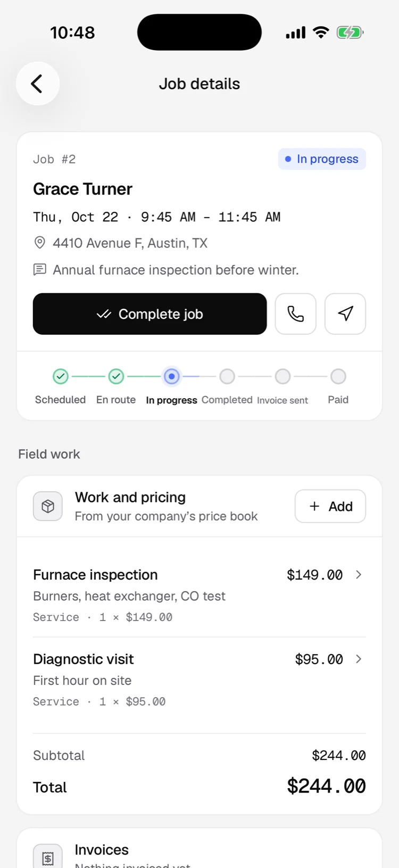Check the battery charging icon
This screenshot has width=399, height=868.
pyautogui.click(x=350, y=32)
